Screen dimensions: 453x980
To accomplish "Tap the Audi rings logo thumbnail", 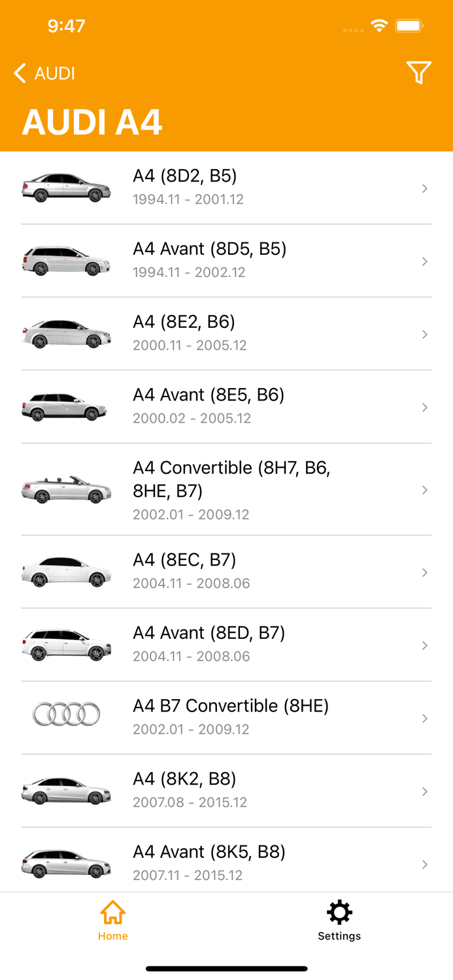I will [x=66, y=715].
